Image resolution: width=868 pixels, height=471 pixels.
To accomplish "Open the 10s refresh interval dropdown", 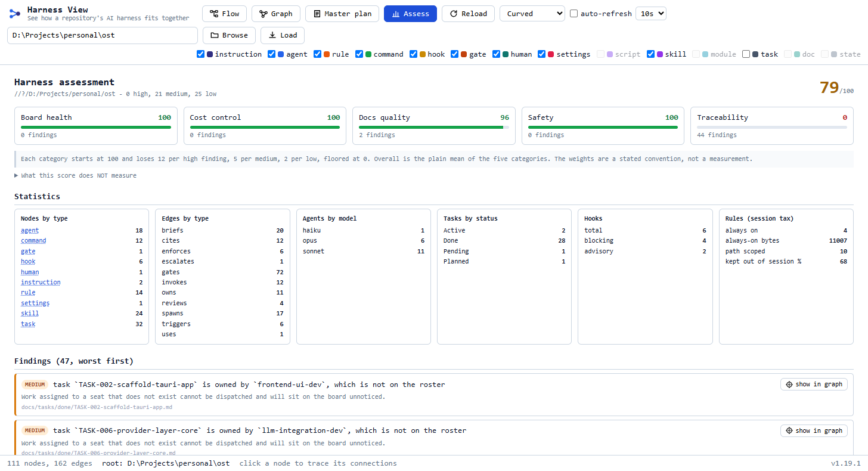I will 651,14.
